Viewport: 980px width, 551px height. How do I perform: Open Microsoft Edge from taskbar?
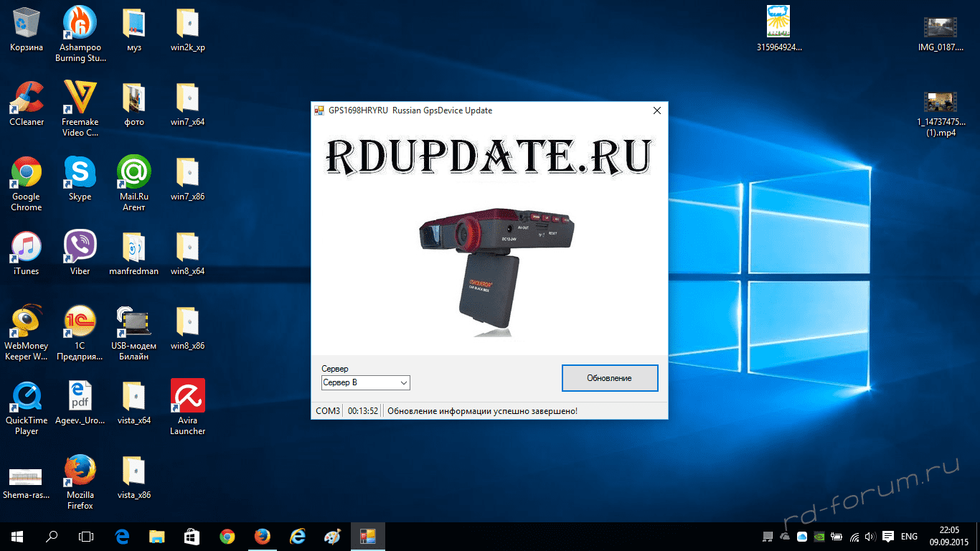tap(122, 536)
